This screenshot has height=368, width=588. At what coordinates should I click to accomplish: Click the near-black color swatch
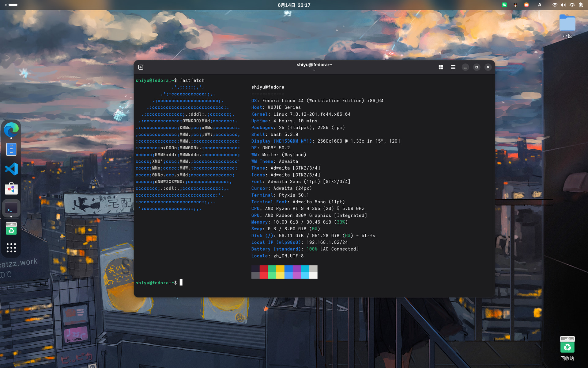[255, 269]
